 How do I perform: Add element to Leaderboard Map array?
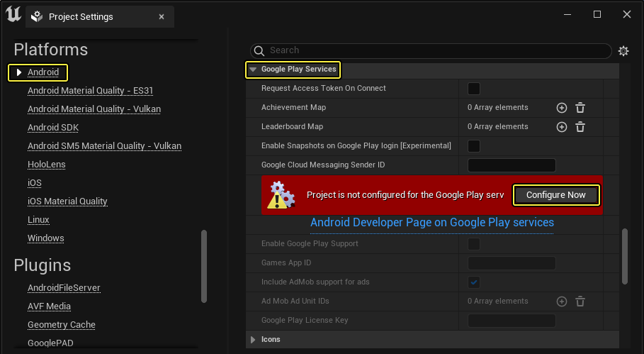tap(561, 127)
